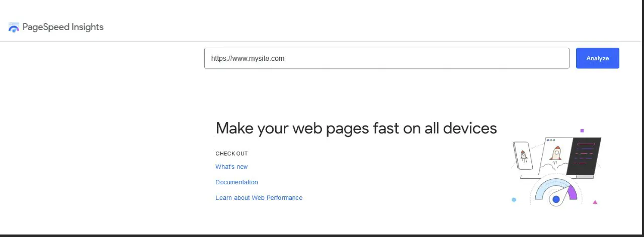Open the Documentation link

(236, 182)
